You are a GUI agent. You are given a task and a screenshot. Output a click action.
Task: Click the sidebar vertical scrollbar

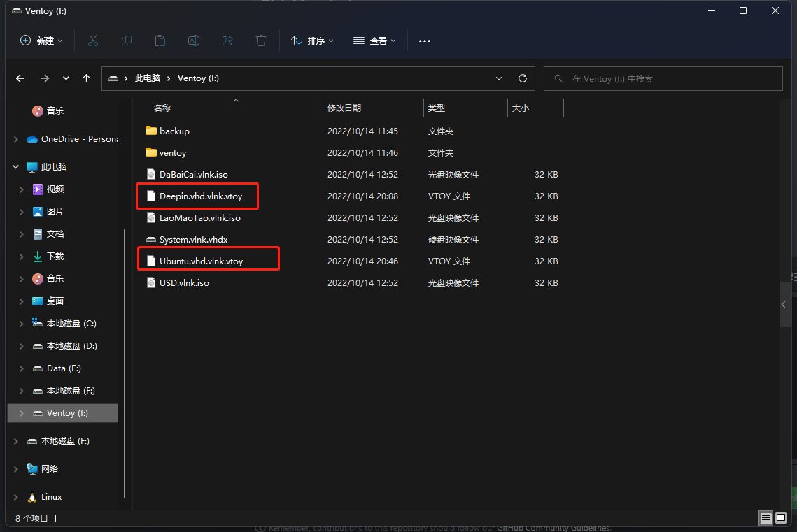point(125,363)
